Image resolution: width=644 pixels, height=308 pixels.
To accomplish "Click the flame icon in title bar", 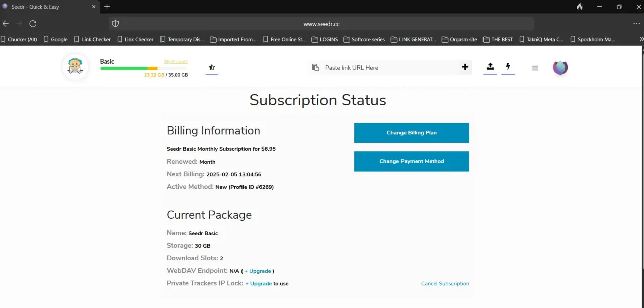I will [580, 7].
